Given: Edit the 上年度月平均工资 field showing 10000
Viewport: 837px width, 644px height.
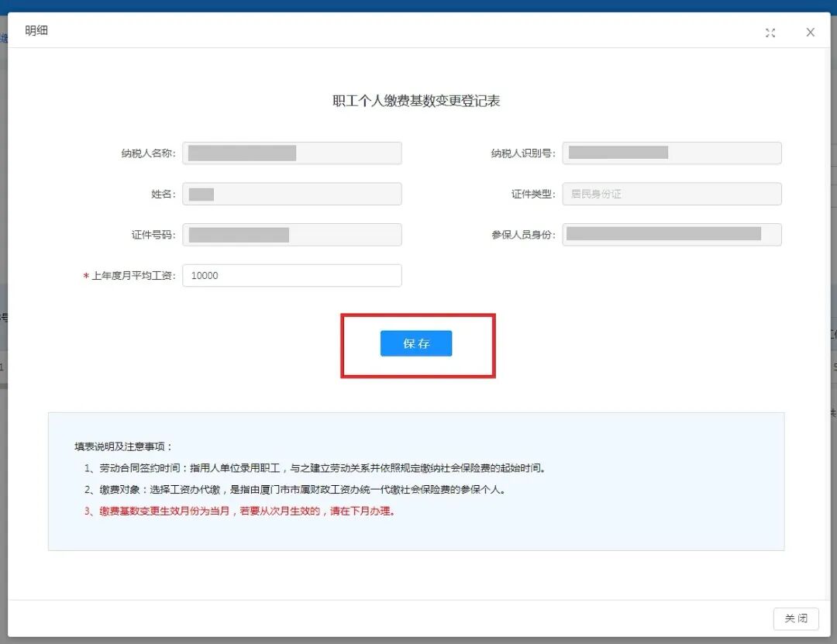Looking at the screenshot, I should pyautogui.click(x=292, y=276).
